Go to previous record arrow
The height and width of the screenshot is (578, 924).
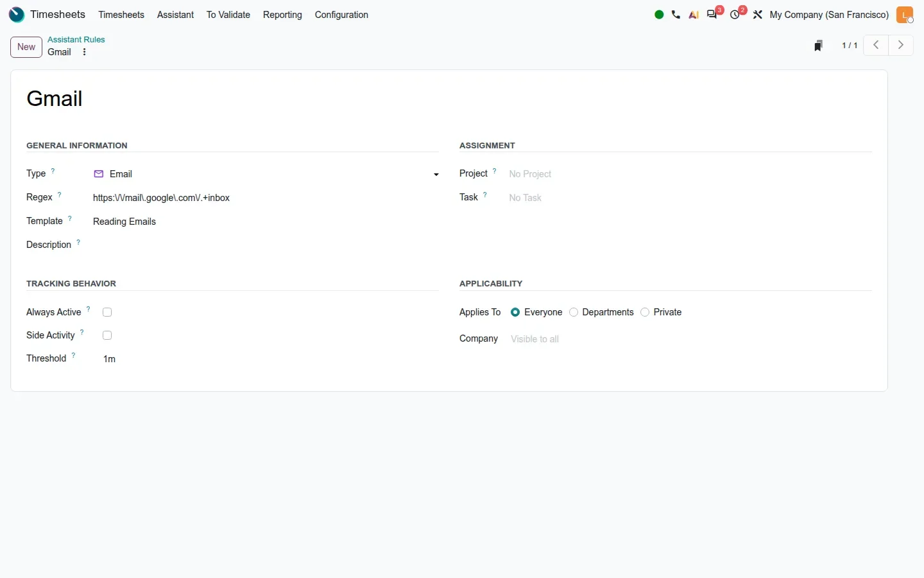(876, 45)
